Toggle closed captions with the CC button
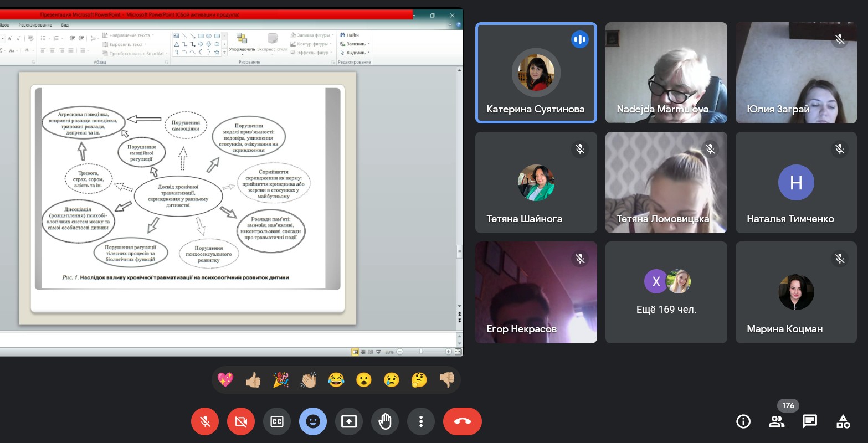Screen dimensions: 868x443 click(277, 422)
